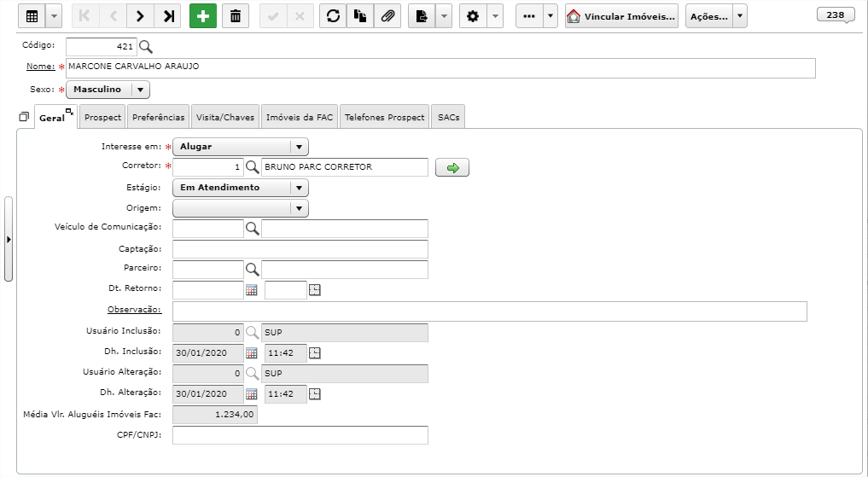Click the Código input field
Screen dimensions: 868x477
(x=101, y=46)
